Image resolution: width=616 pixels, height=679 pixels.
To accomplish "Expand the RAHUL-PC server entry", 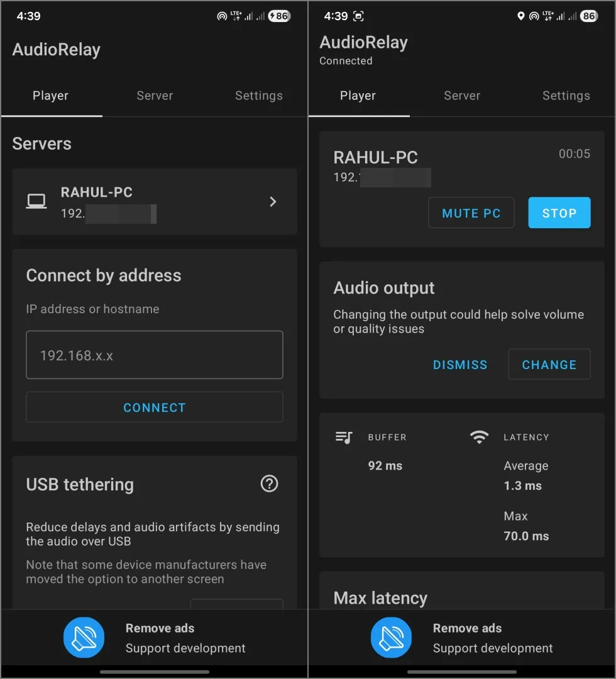I will coord(273,201).
